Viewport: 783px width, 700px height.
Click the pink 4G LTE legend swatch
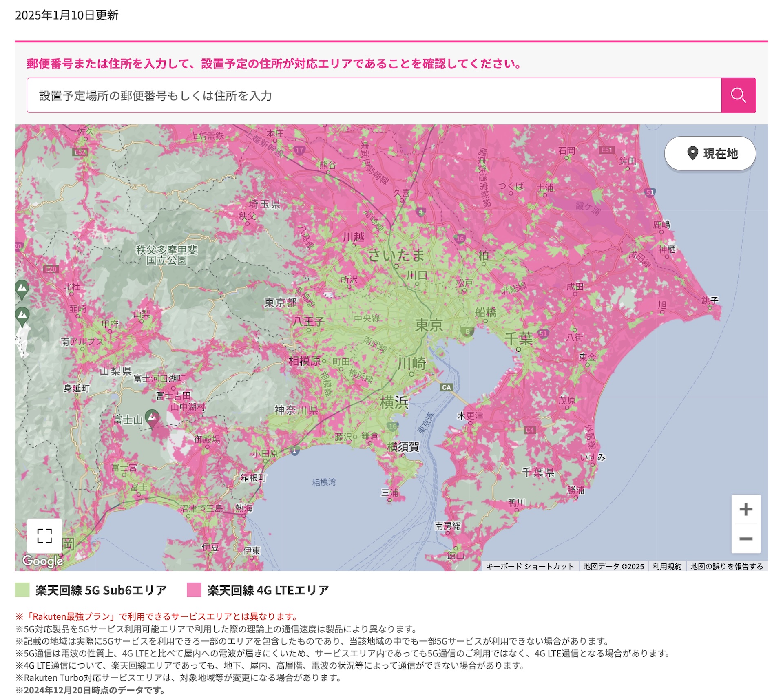[x=194, y=590]
